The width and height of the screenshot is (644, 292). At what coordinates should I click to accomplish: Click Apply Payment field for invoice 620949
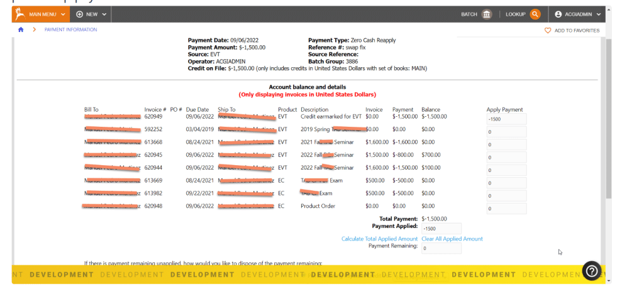(x=506, y=119)
